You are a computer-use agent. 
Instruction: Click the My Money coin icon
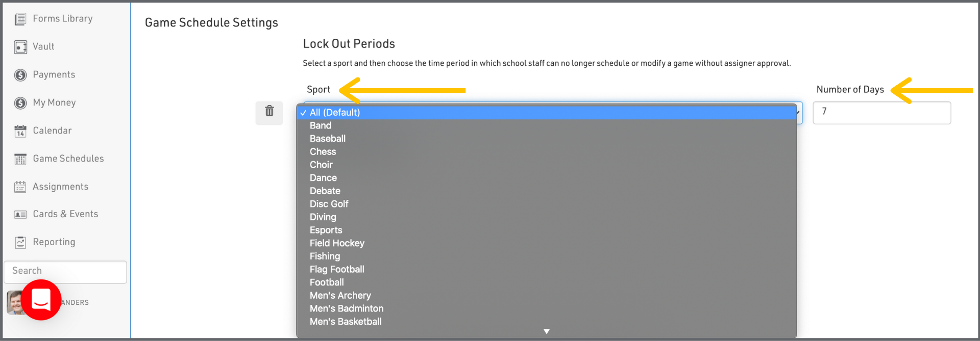[x=20, y=103]
